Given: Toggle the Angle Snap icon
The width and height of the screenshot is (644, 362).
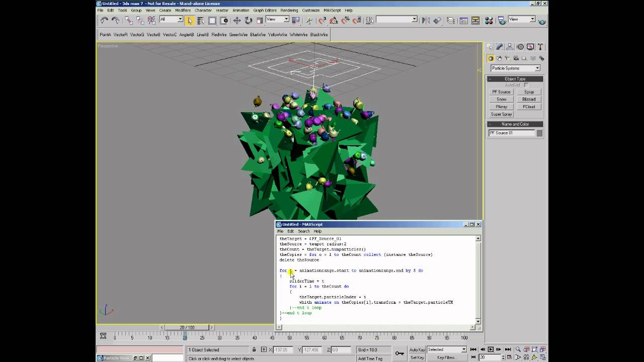Looking at the screenshot, I should 334,21.
